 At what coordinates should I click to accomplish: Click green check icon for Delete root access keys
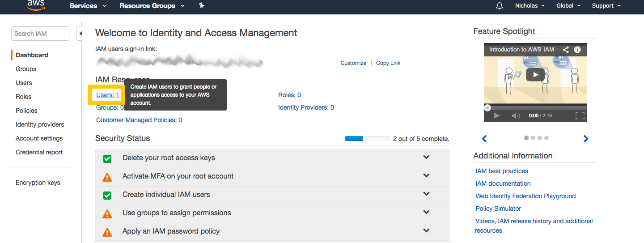(x=107, y=158)
